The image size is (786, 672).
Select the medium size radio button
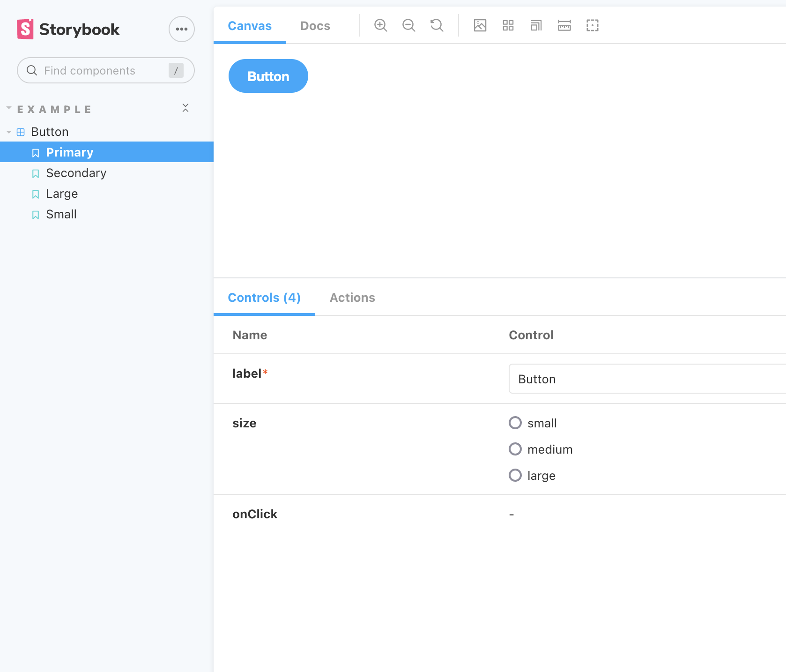coord(515,449)
